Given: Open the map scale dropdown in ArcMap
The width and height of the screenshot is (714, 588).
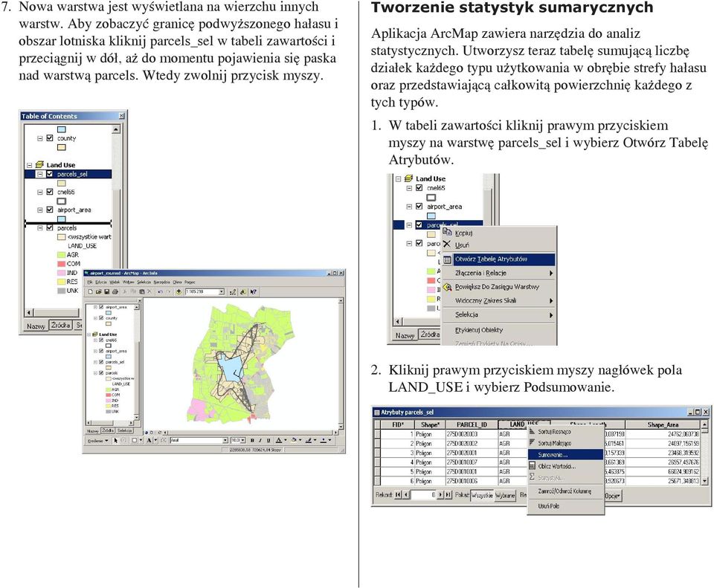Looking at the screenshot, I should click(222, 291).
